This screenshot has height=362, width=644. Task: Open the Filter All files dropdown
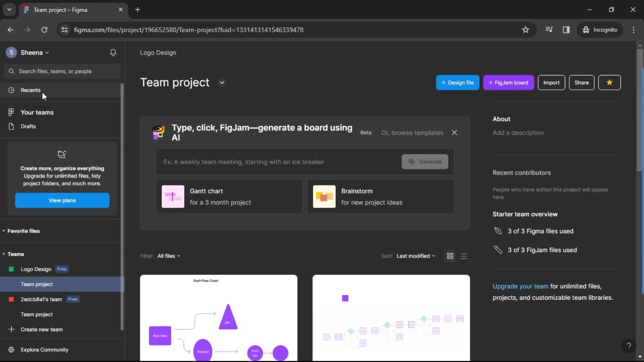coord(168,255)
